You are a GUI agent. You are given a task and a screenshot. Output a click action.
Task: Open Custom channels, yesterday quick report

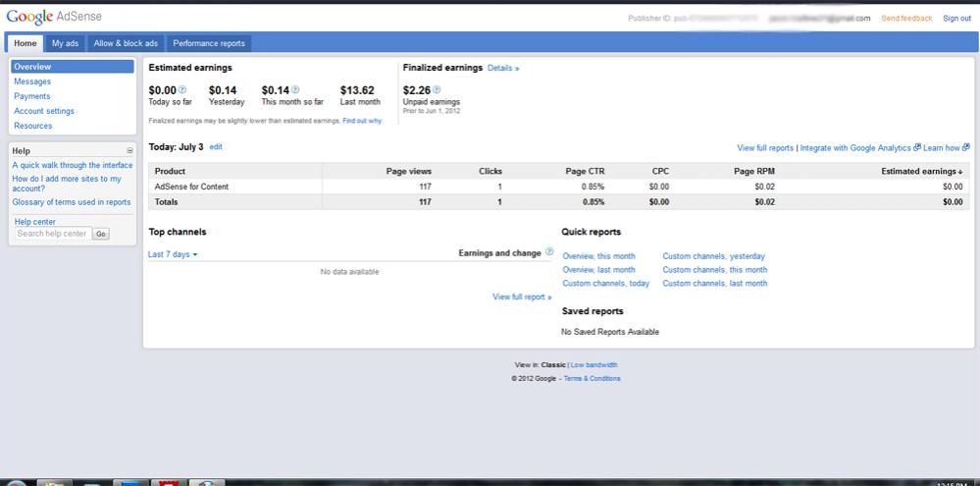tap(714, 256)
